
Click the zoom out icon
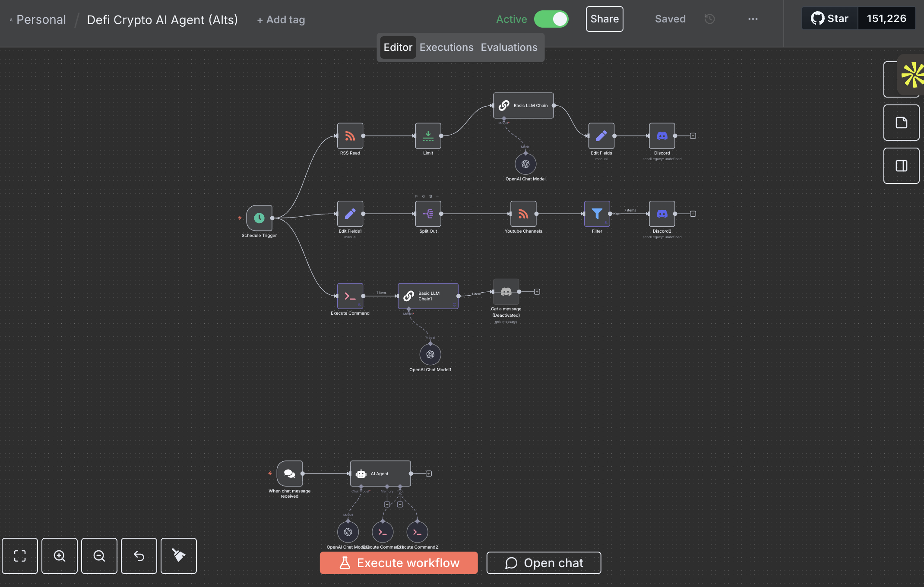coord(99,556)
